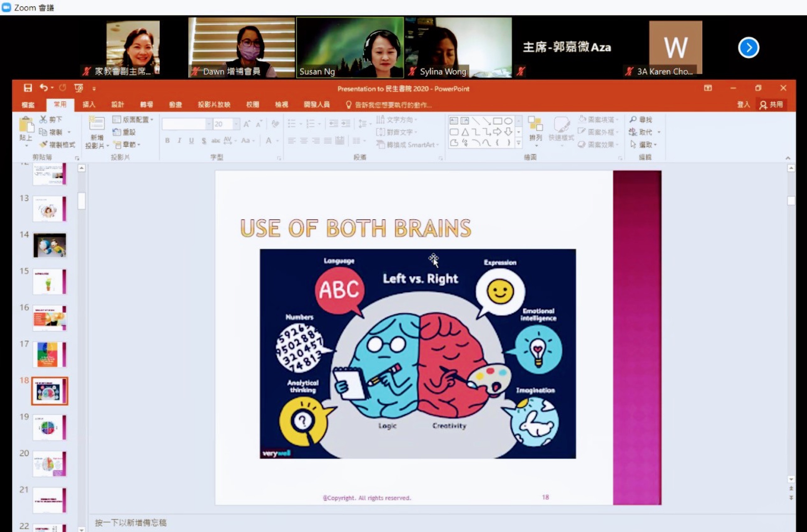Click the Paste (貼上) clipboard icon
The height and width of the screenshot is (532, 807).
click(x=26, y=125)
